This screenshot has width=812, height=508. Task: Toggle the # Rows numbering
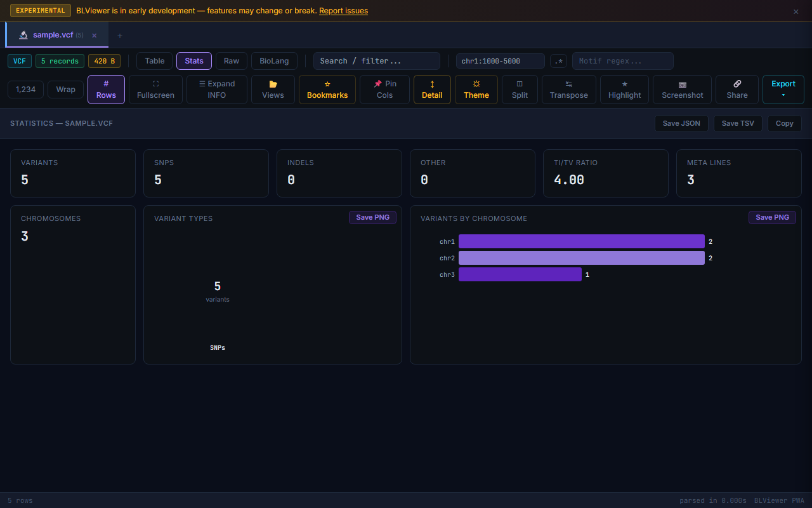pyautogui.click(x=106, y=89)
